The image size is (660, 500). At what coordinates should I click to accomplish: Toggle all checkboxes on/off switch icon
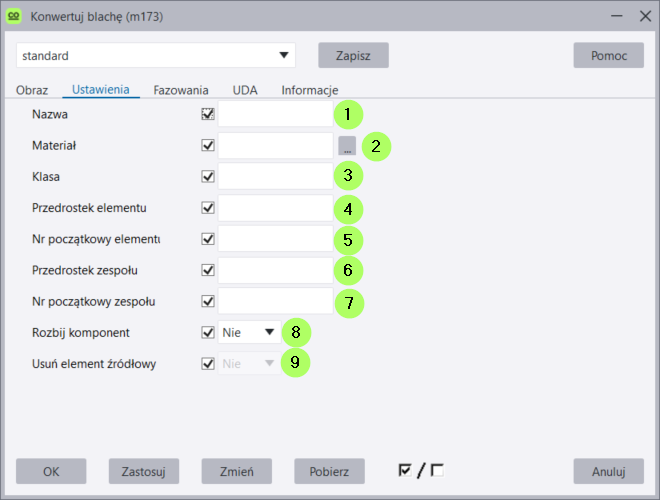click(x=421, y=470)
